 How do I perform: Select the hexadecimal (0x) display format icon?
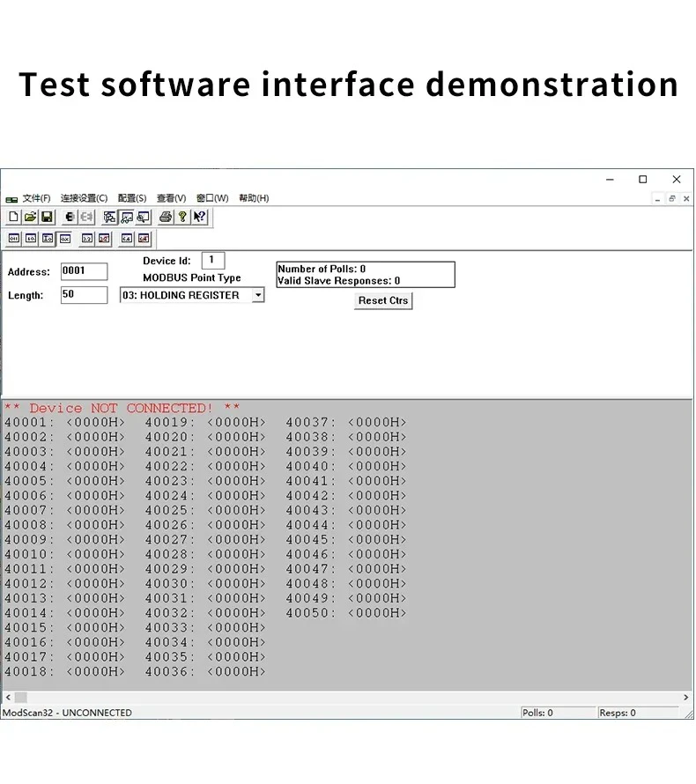(65, 239)
